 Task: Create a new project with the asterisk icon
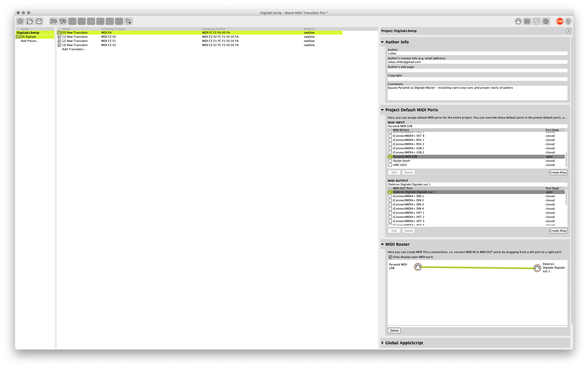coord(20,21)
